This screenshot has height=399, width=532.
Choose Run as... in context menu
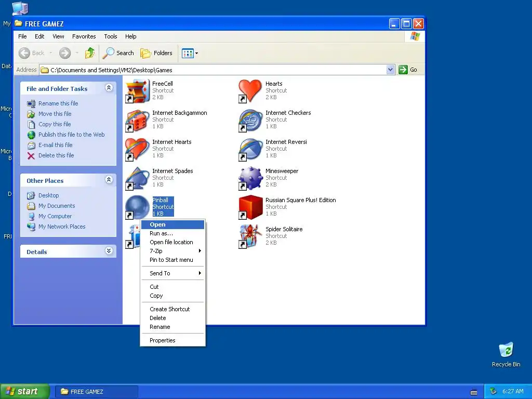click(x=172, y=233)
